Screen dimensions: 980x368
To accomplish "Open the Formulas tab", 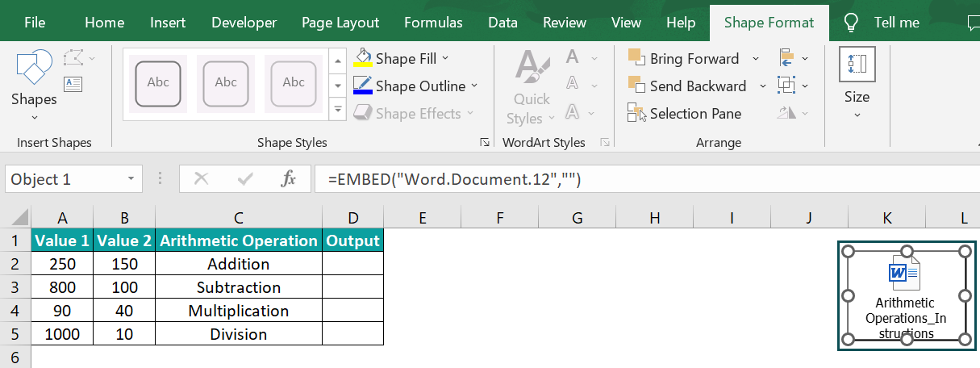I will coord(433,23).
